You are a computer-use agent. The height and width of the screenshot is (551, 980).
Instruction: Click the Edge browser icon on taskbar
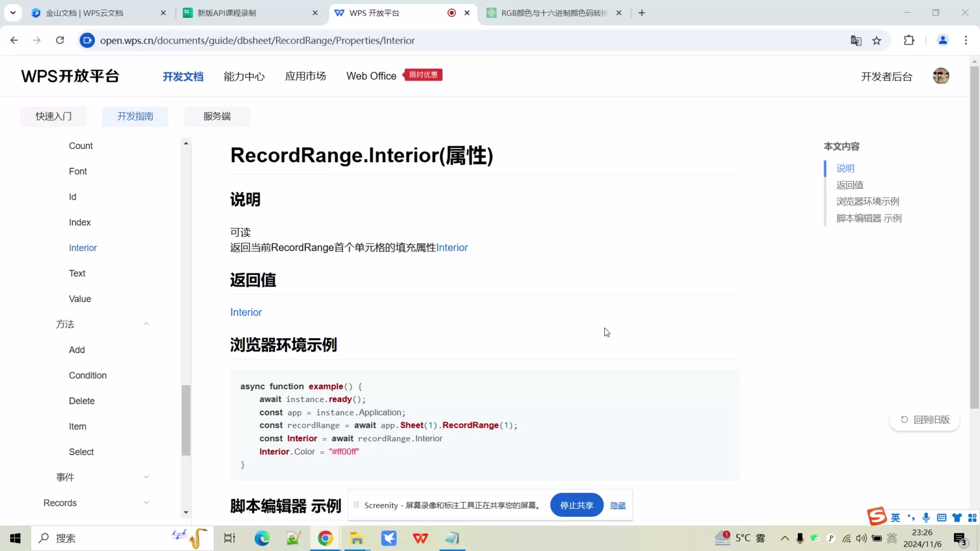[x=262, y=538]
